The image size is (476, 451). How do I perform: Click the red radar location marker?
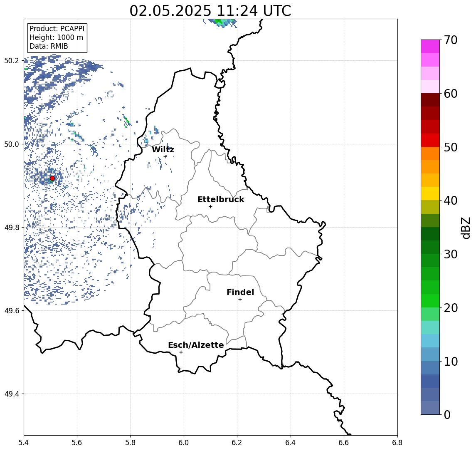click(52, 178)
